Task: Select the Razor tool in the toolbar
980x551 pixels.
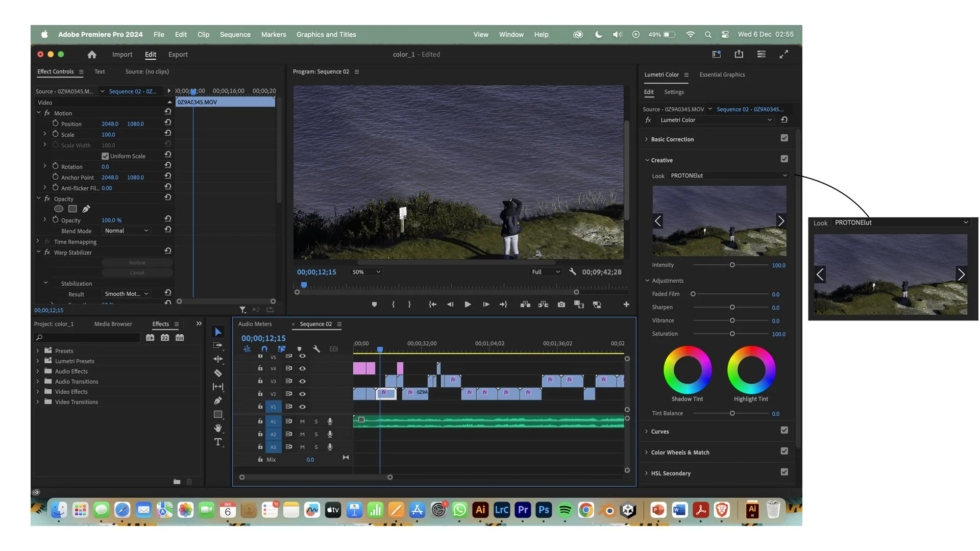Action: (218, 373)
